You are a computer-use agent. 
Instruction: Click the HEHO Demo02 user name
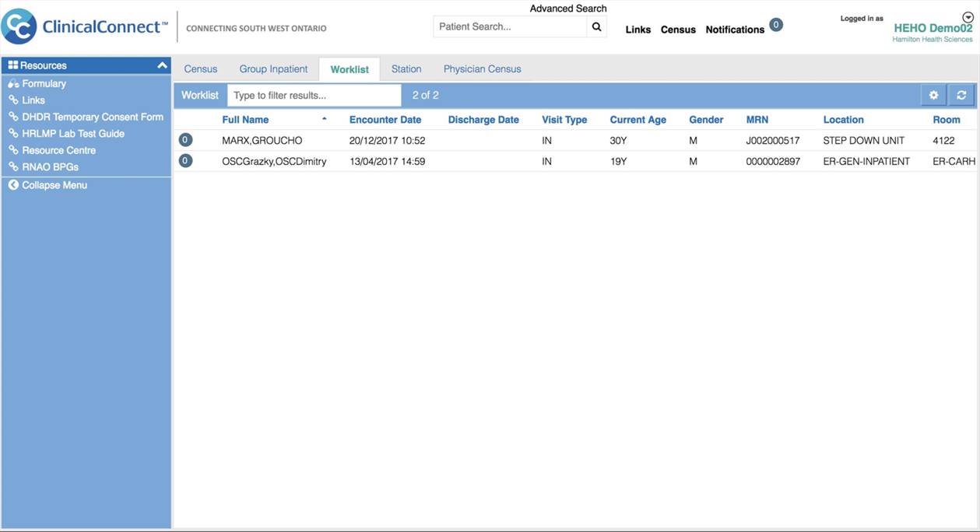pos(933,28)
